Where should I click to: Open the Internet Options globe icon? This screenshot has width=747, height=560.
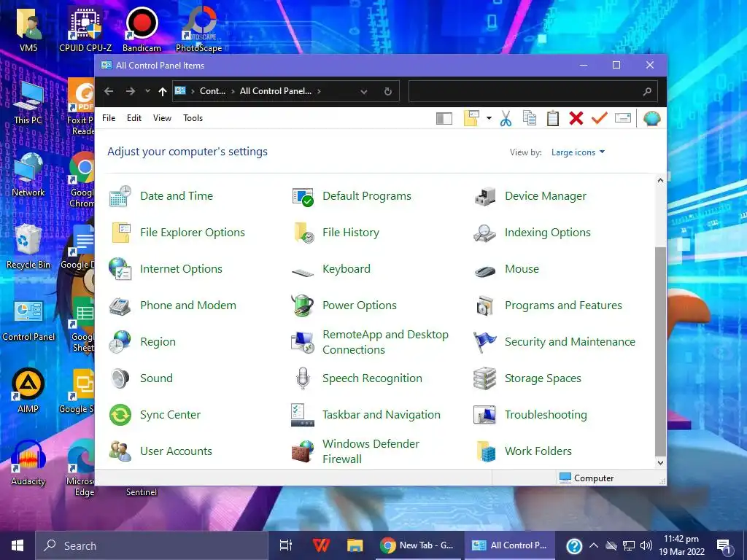pyautogui.click(x=120, y=269)
